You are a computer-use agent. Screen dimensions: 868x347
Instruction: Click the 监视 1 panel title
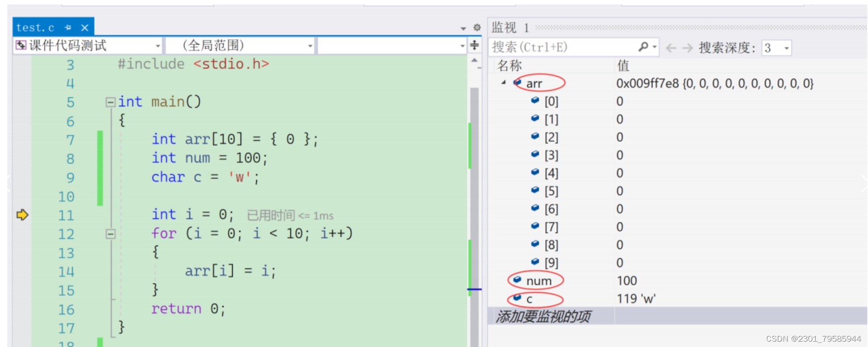tap(510, 28)
